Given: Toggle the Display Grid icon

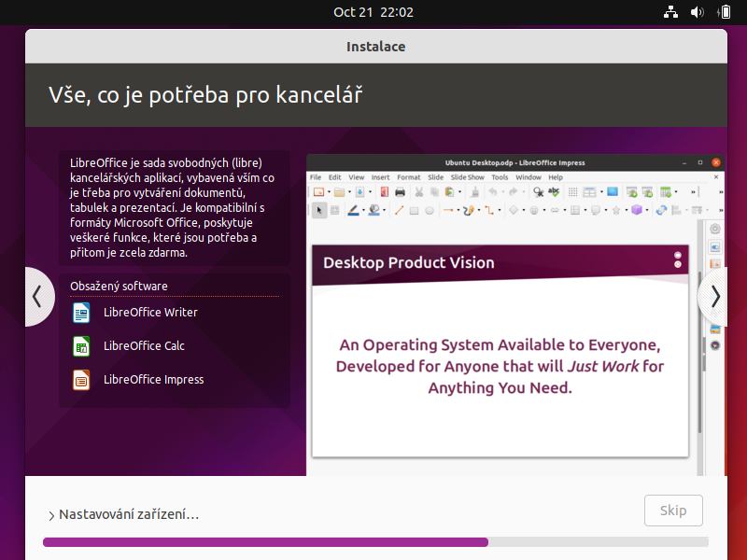Looking at the screenshot, I should pyautogui.click(x=571, y=190).
